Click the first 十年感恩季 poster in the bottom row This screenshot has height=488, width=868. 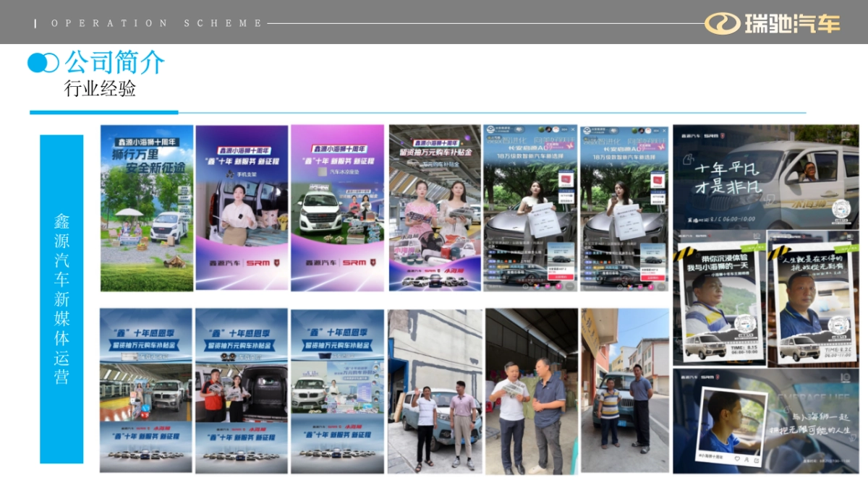point(146,391)
